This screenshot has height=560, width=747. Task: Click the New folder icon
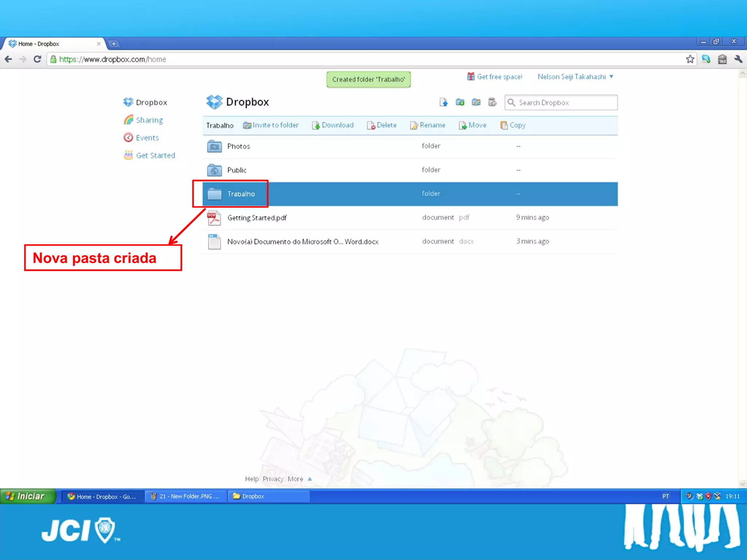tap(460, 102)
